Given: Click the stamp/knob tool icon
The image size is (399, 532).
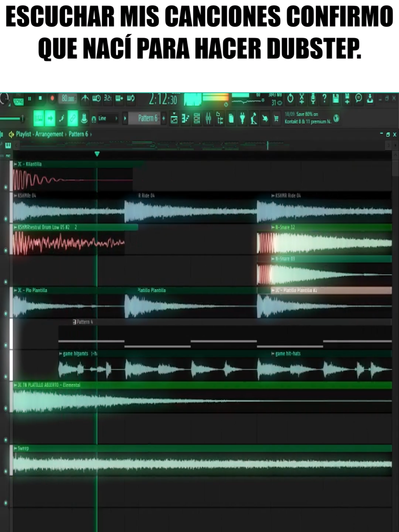Looking at the screenshot, I should 84,118.
